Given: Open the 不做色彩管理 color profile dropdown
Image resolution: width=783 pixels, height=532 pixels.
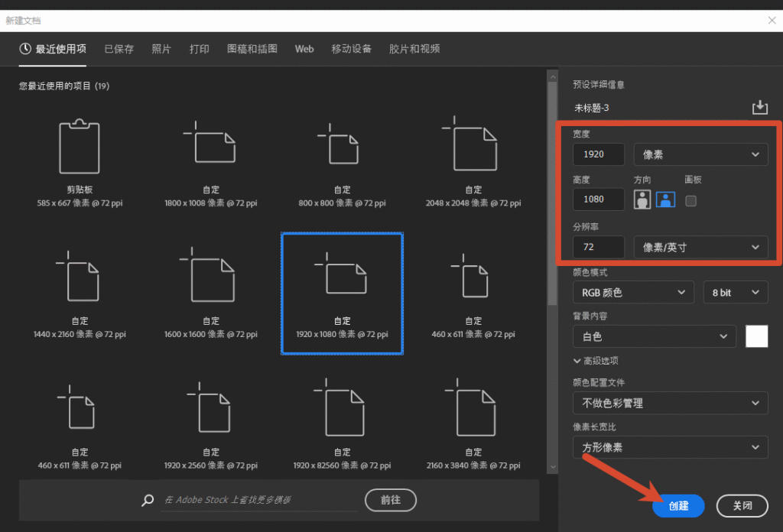Looking at the screenshot, I should (x=670, y=403).
